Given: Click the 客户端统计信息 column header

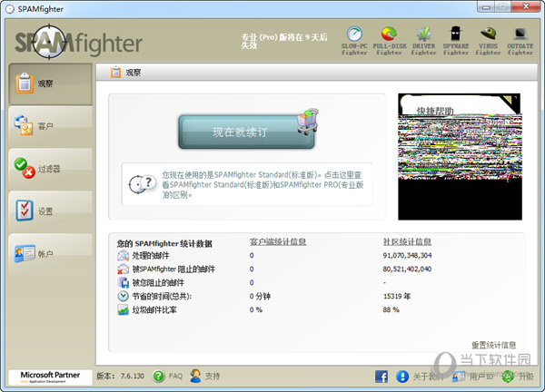Looking at the screenshot, I should pos(278,241).
